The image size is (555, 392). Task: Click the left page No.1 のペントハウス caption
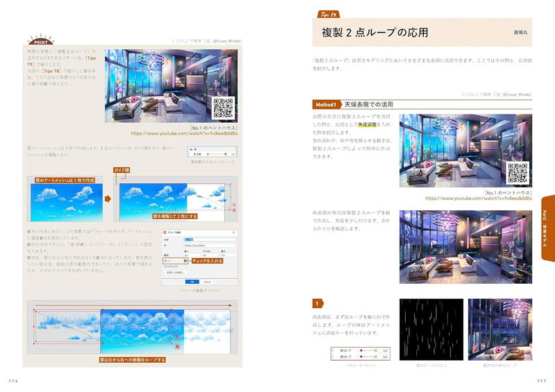[x=214, y=128]
